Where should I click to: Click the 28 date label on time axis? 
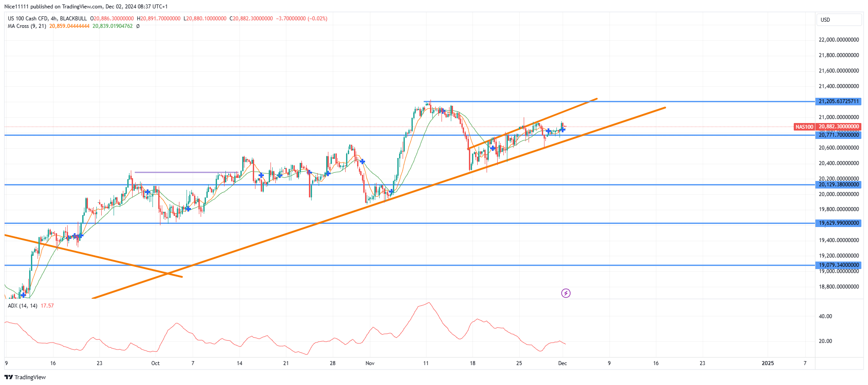point(332,363)
